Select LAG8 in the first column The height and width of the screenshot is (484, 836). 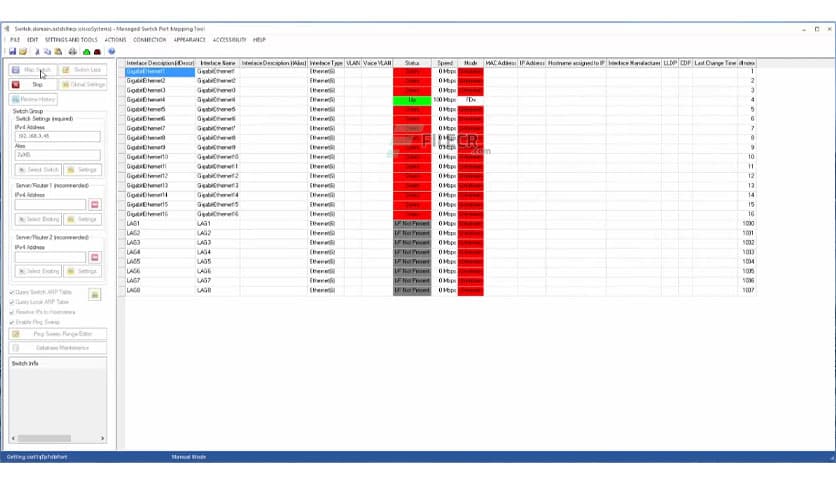click(x=160, y=290)
